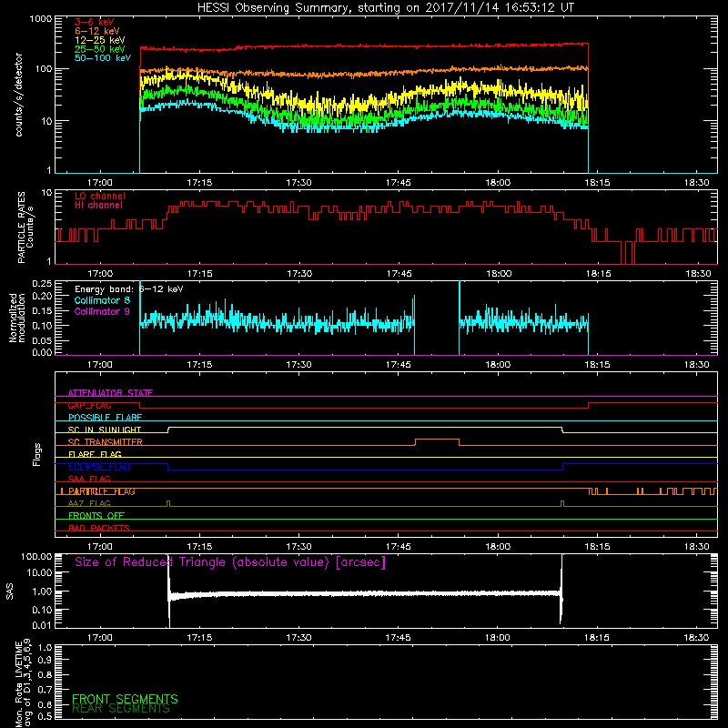Click the '50-100 keV' cyan legend label
Screen dimensions: 728x728
tap(103, 58)
